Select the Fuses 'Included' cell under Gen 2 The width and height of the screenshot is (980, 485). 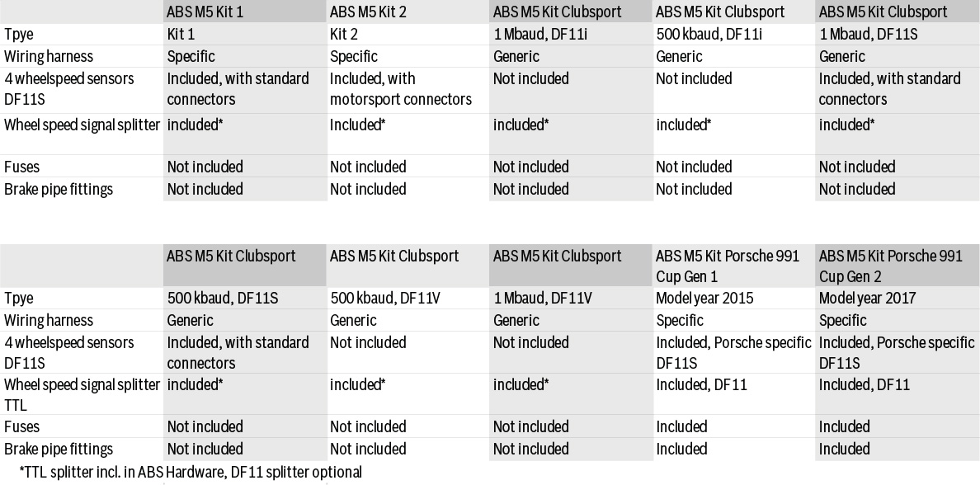tap(845, 427)
